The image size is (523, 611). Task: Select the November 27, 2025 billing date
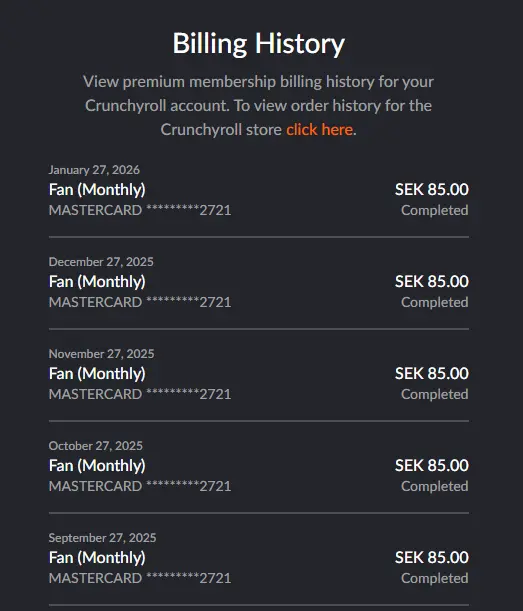click(101, 354)
